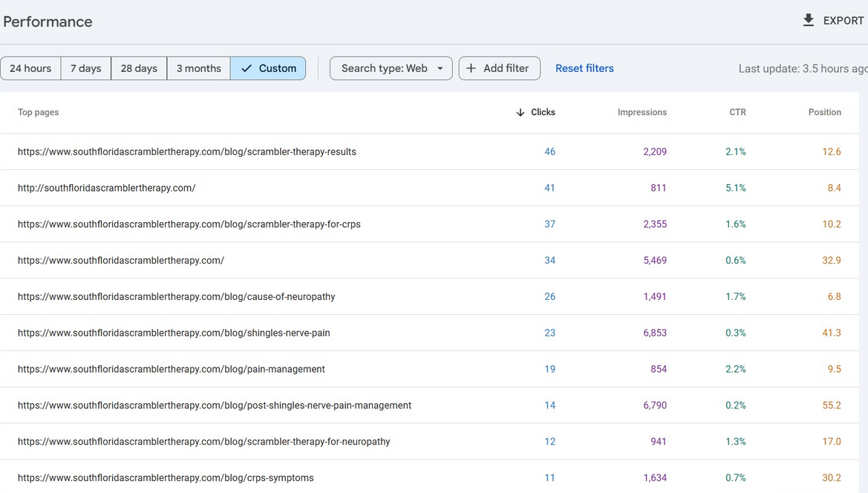The image size is (868, 493).
Task: Sort table by Position column header
Action: [825, 112]
